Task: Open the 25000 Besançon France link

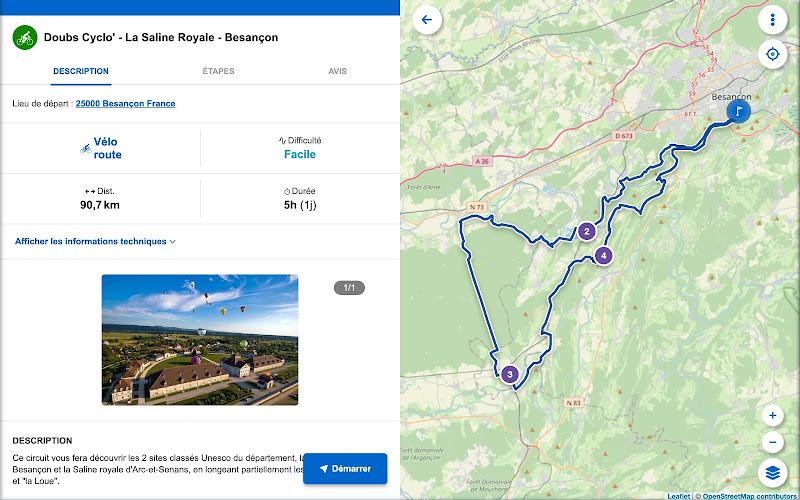Action: 125,104
